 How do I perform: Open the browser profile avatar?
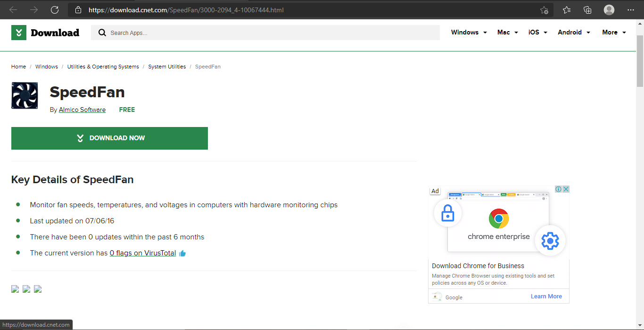tap(609, 10)
